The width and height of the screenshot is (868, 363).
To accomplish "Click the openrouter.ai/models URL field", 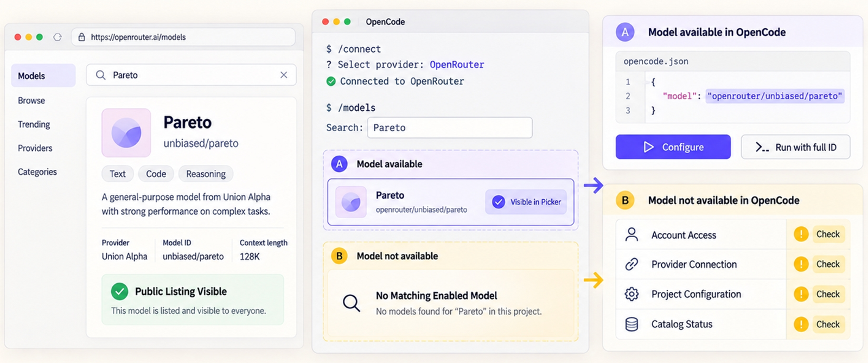I will click(183, 37).
